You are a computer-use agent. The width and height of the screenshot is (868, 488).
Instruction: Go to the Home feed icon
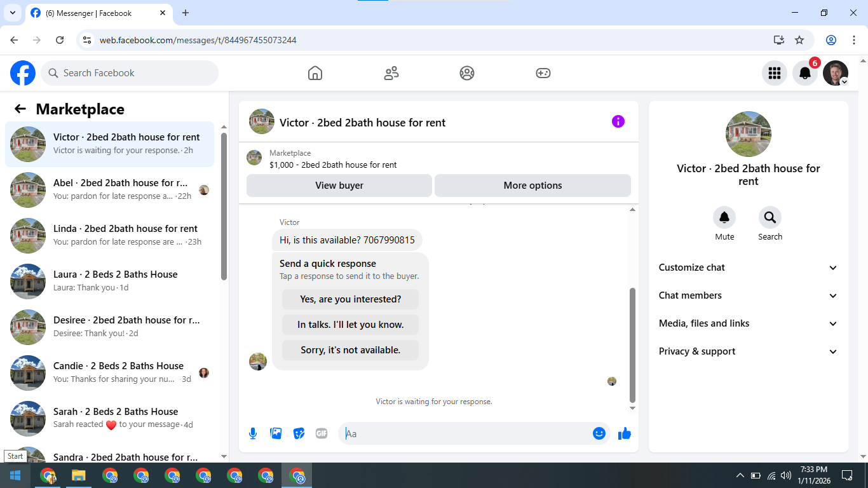(x=315, y=73)
